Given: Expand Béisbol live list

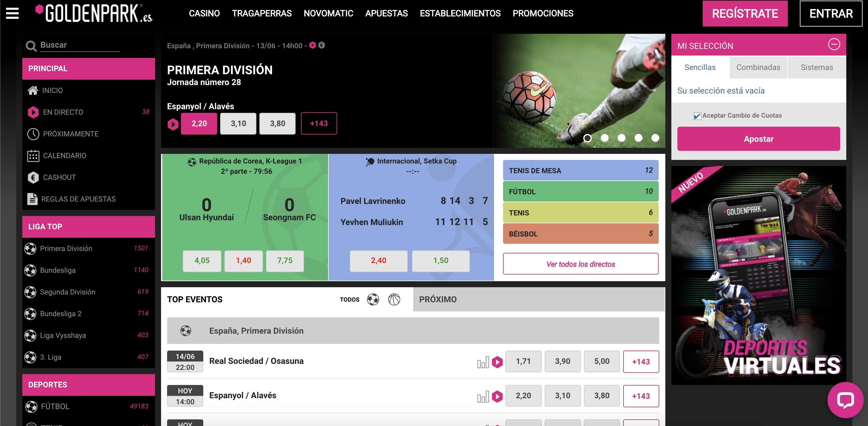Looking at the screenshot, I should point(581,234).
